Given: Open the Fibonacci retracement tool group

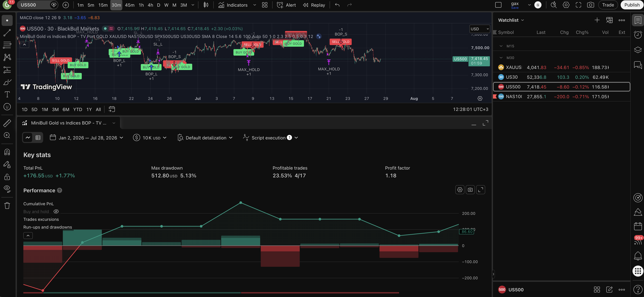Looking at the screenshot, I should coord(7,45).
